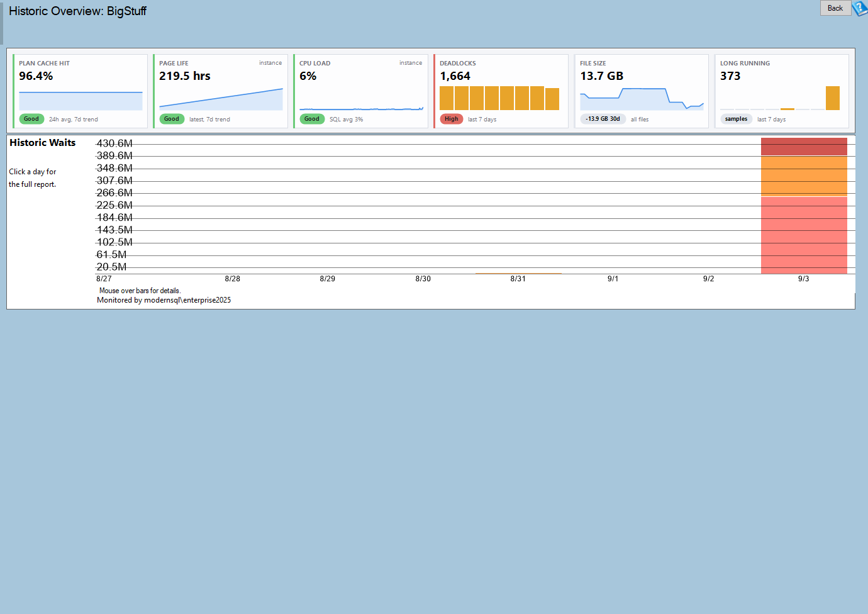Click the Good badge on CPU Load
This screenshot has width=868, height=614.
coord(312,119)
